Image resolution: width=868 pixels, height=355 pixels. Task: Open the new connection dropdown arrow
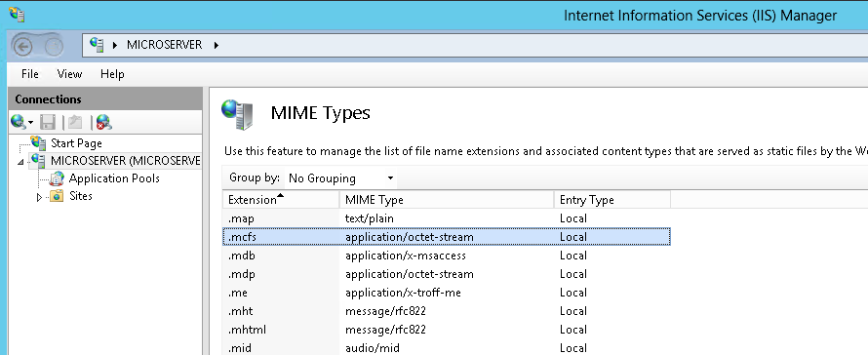(31, 122)
